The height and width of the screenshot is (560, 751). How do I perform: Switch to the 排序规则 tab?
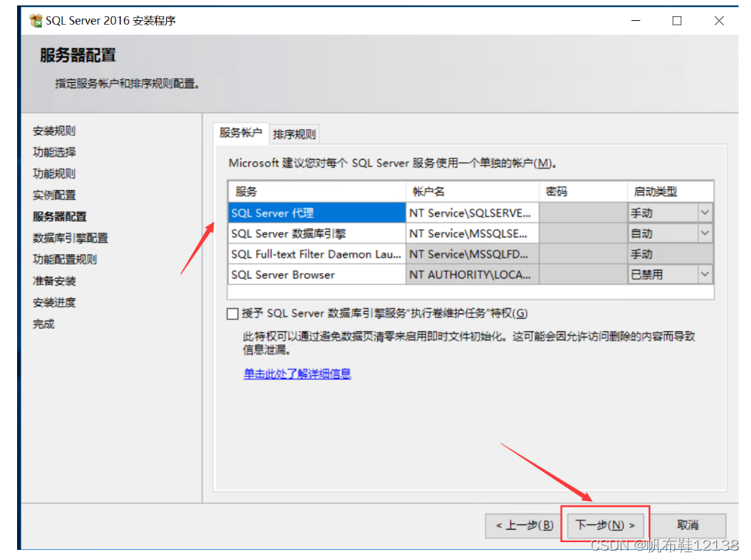pyautogui.click(x=293, y=133)
